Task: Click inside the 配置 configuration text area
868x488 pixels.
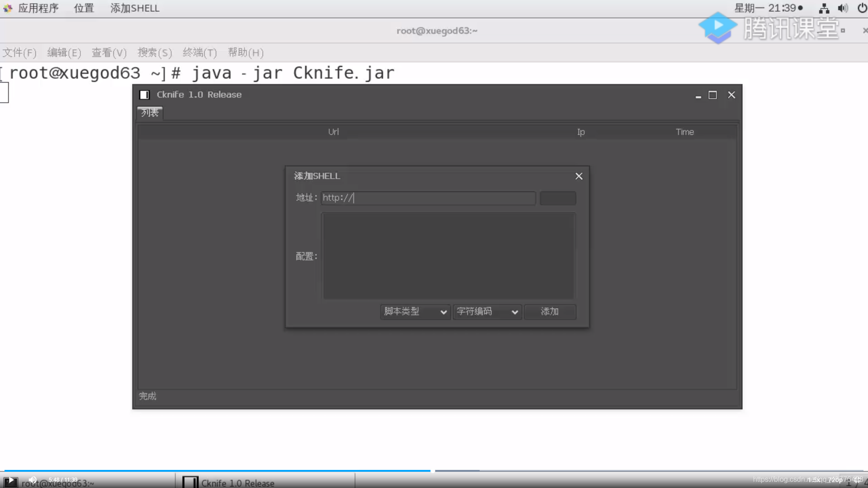Action: pyautogui.click(x=448, y=256)
